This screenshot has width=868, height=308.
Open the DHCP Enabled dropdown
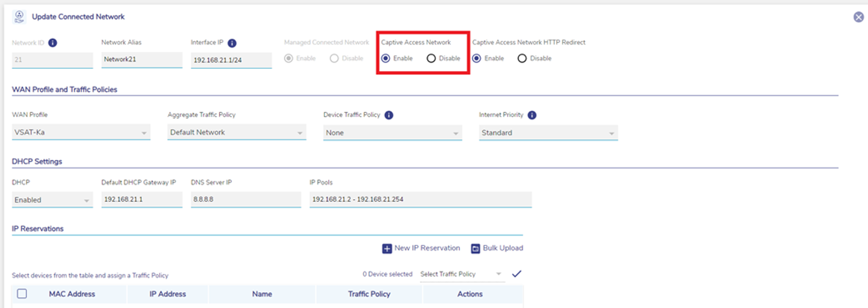coord(52,200)
